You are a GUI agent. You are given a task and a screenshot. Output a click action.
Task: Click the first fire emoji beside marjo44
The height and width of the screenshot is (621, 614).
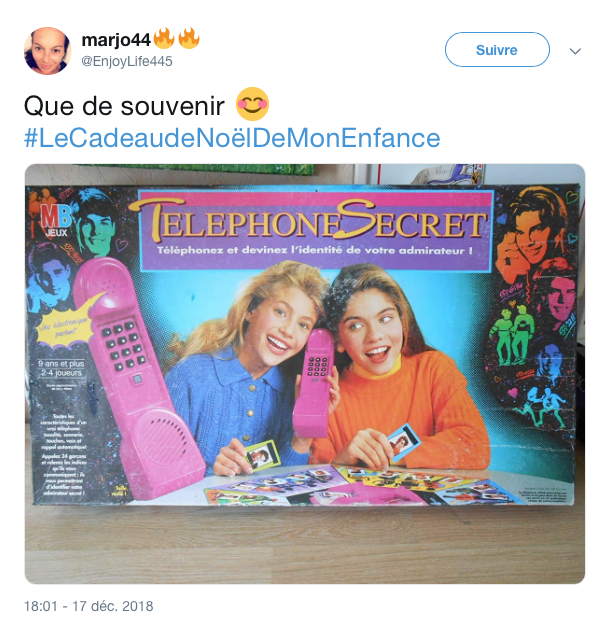point(163,38)
